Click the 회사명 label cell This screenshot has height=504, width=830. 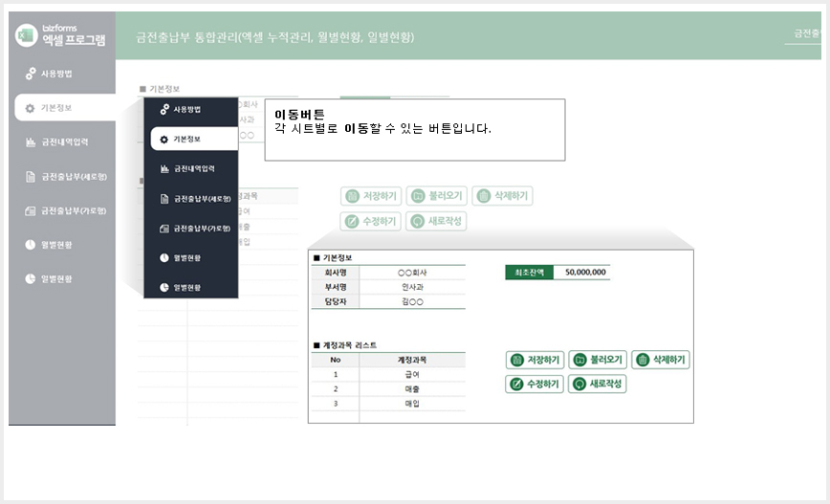pyautogui.click(x=336, y=273)
